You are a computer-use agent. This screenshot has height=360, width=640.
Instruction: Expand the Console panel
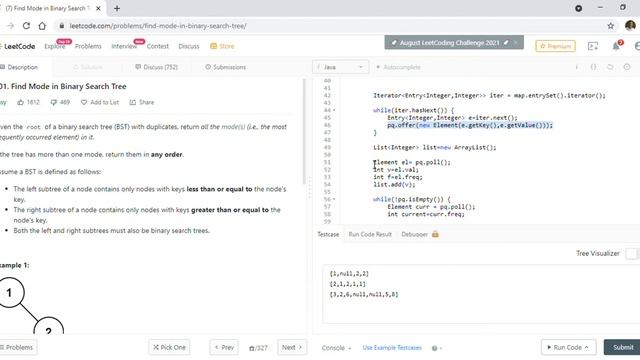coord(336,348)
